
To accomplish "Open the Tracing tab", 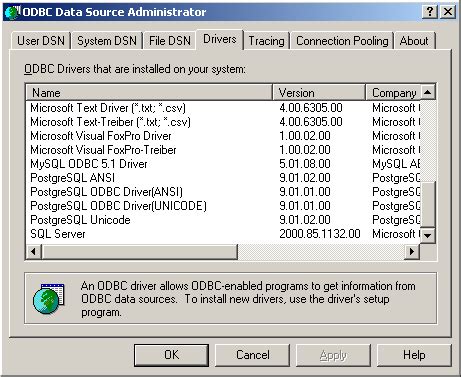I will pyautogui.click(x=267, y=41).
